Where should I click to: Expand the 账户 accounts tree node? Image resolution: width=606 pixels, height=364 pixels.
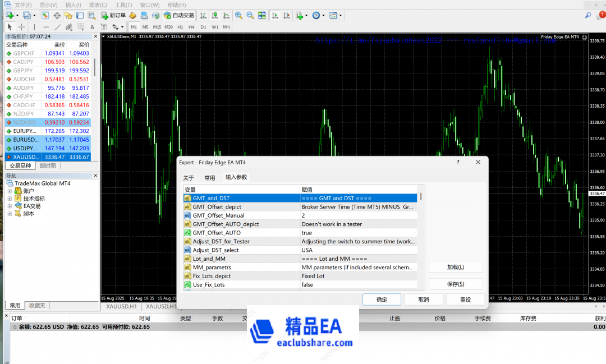[x=10, y=191]
